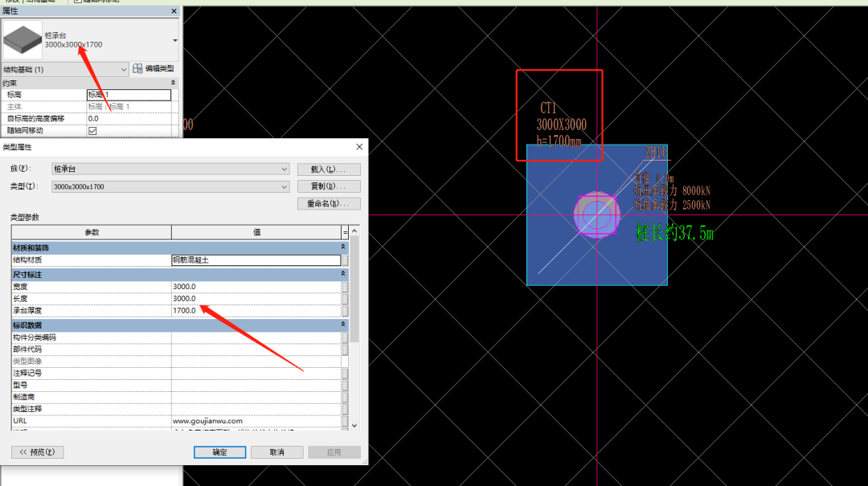Viewport: 868px width, 486px height.
Task: Click the parameter list scroll-down arrow
Action: (354, 426)
